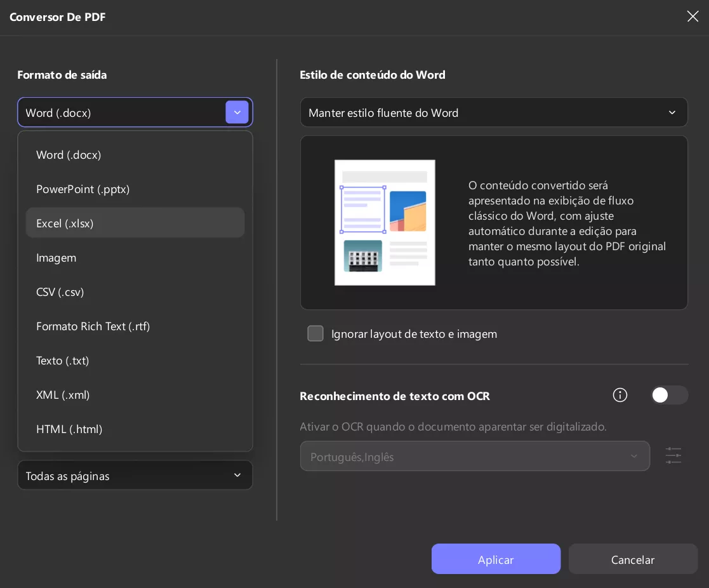Collapse the format list with the chevron icon
Viewport: 709px width, 588px height.
click(x=237, y=112)
